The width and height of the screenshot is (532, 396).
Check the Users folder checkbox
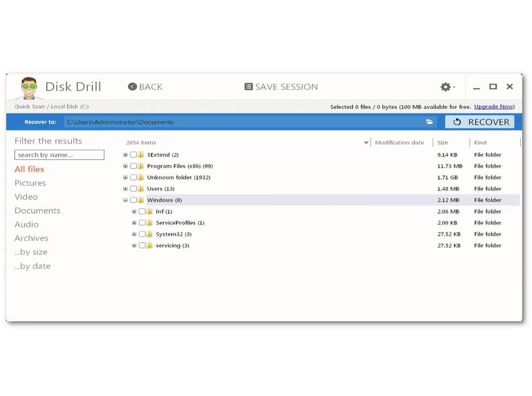(x=134, y=189)
